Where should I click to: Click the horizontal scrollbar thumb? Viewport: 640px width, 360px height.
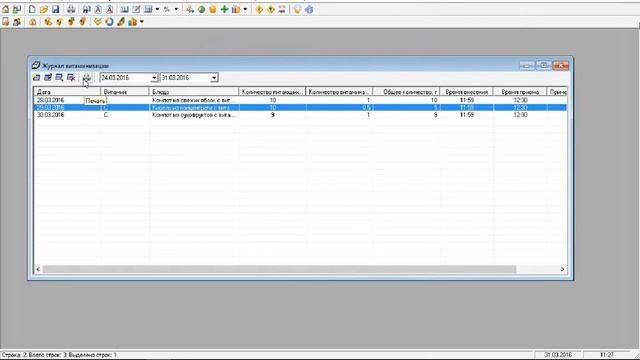pos(279,269)
